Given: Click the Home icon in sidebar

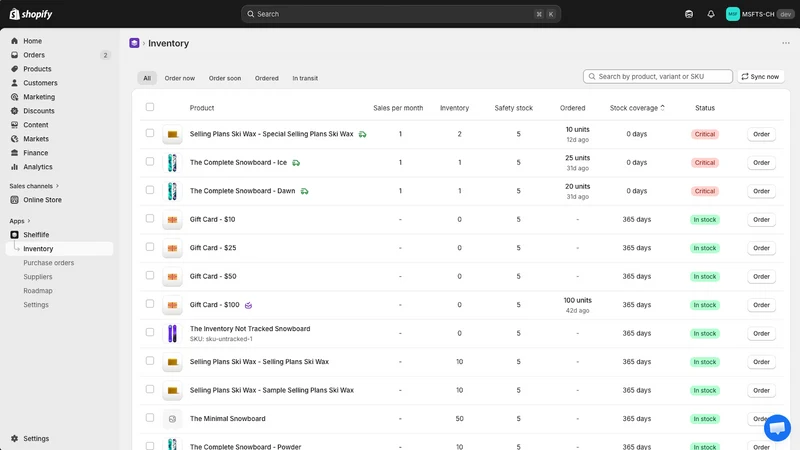Looking at the screenshot, I should 14,41.
